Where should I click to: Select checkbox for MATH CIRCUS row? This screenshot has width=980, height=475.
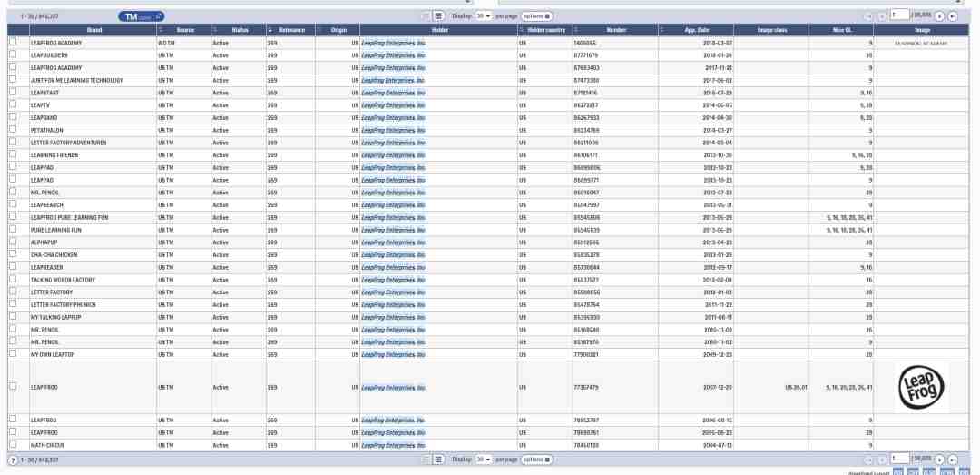(x=13, y=444)
